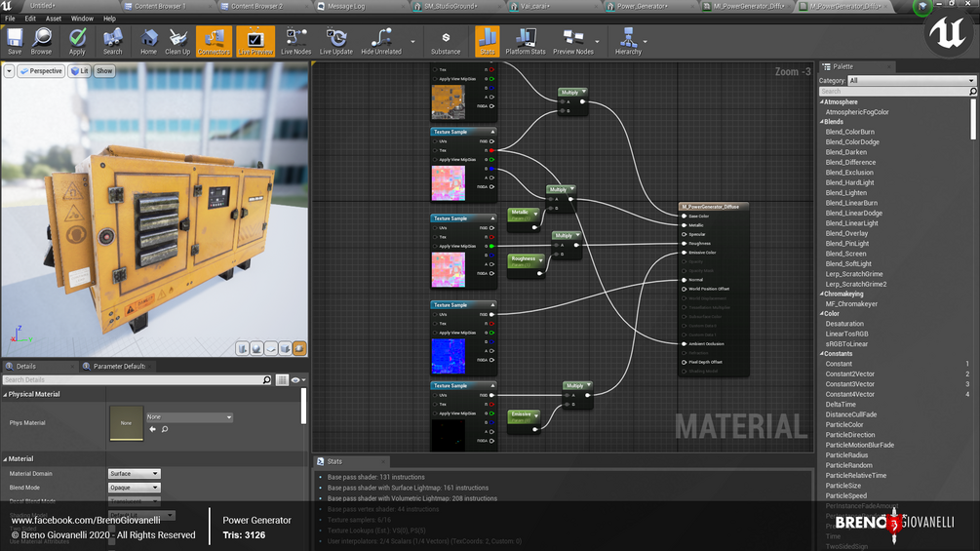This screenshot has height=551, width=980.
Task: Run the Clean Up graph tool
Action: (x=177, y=41)
